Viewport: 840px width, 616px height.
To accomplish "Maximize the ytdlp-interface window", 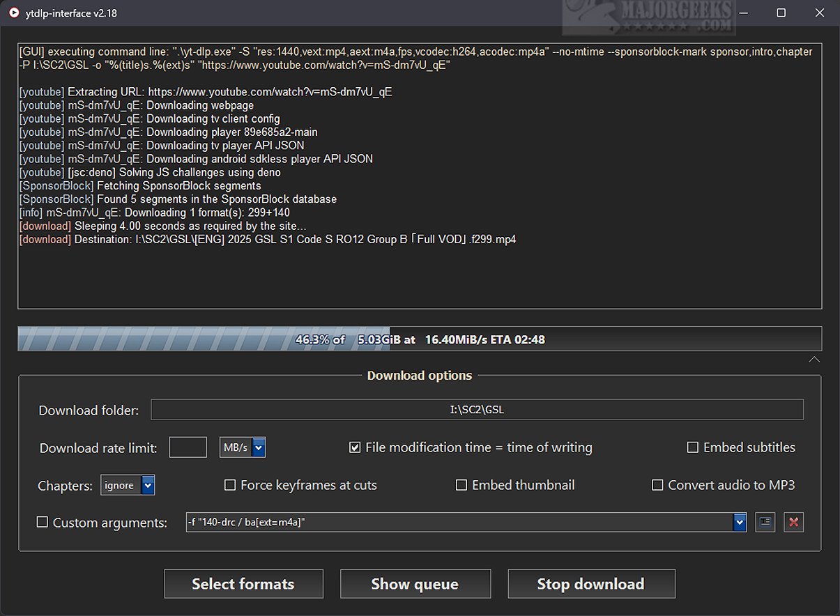I will pyautogui.click(x=781, y=13).
